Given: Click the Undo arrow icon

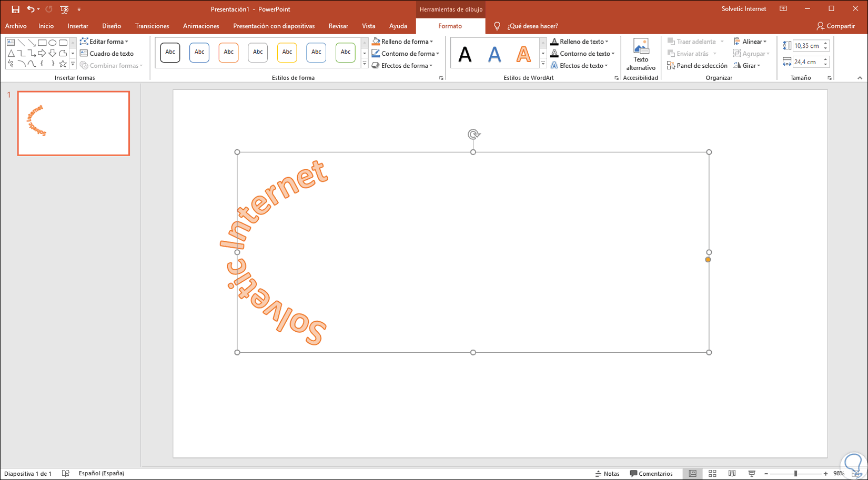Looking at the screenshot, I should pyautogui.click(x=31, y=9).
